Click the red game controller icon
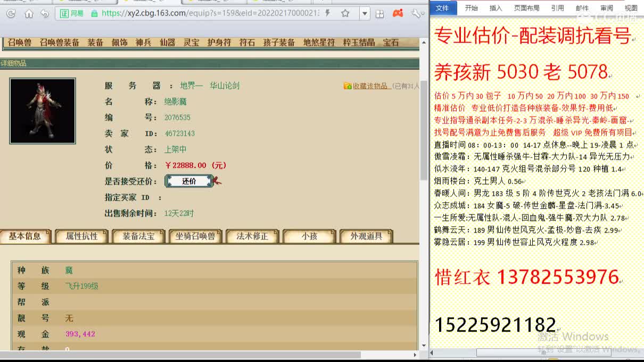Viewport: 644px width, 362px height. pos(398,13)
